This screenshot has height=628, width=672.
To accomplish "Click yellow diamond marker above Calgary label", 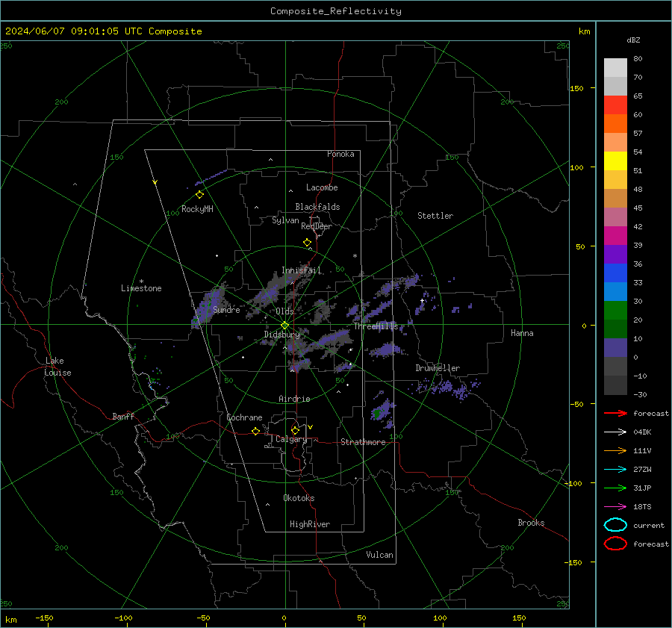I will pos(295,430).
